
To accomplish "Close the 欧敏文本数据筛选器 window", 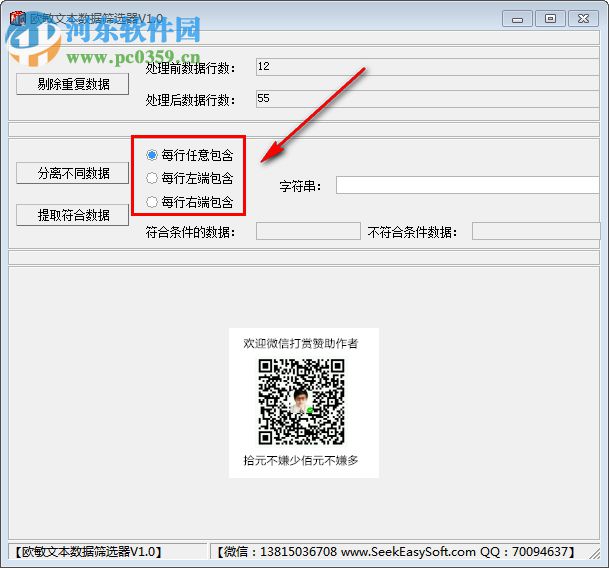I will coord(583,19).
